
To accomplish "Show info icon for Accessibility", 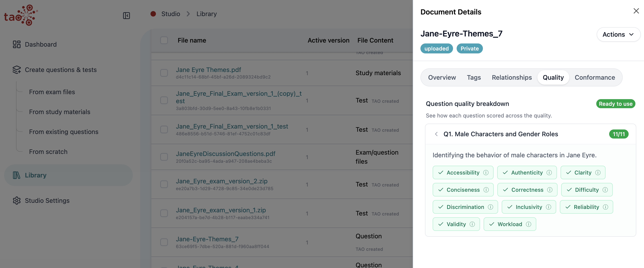I will pyautogui.click(x=486, y=172).
